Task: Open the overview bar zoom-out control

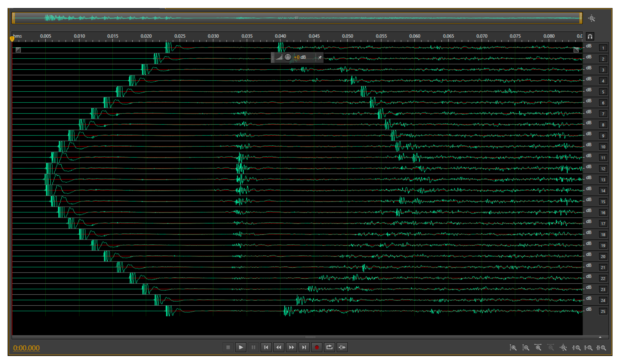Action: [x=592, y=18]
